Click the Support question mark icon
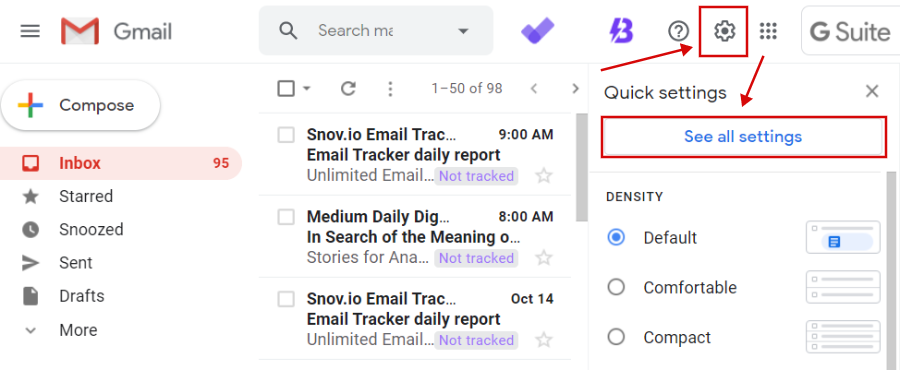The image size is (900, 370). (x=678, y=31)
